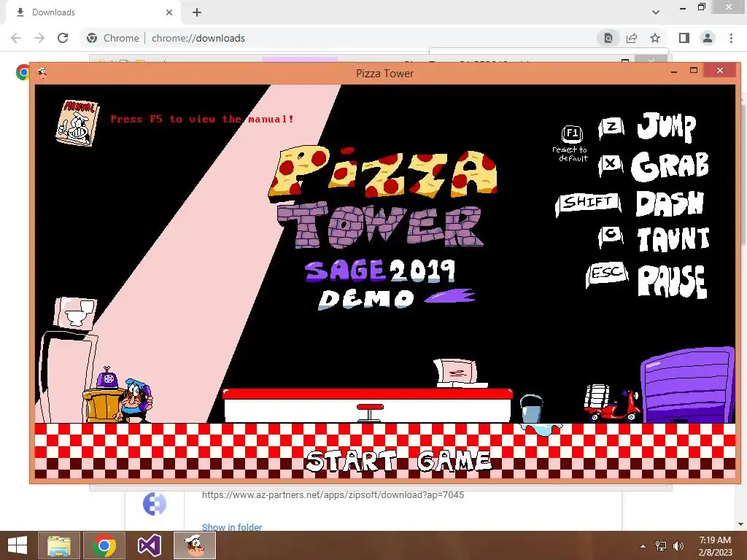
Task: Click the zipsoft download file icon
Action: point(155,505)
